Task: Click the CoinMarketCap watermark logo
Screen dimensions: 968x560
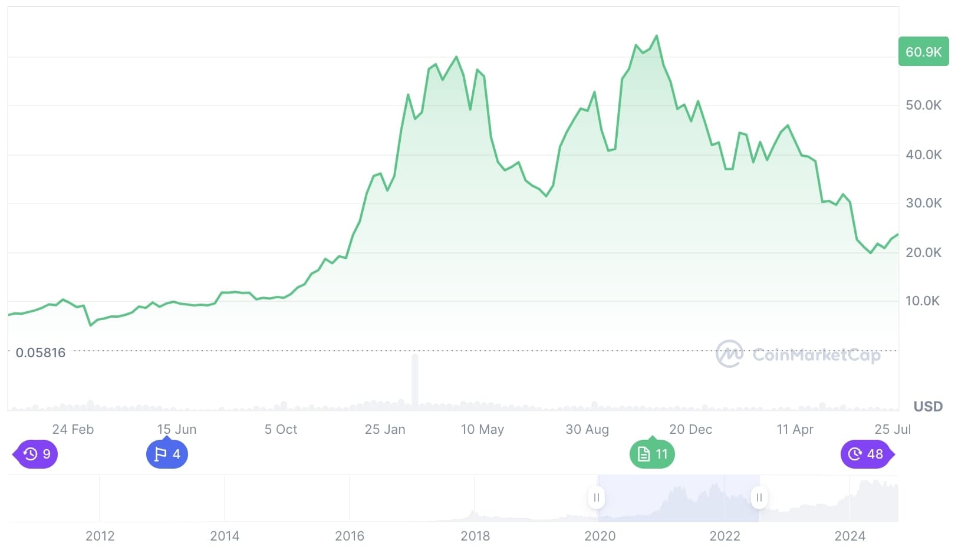Action: (x=798, y=354)
